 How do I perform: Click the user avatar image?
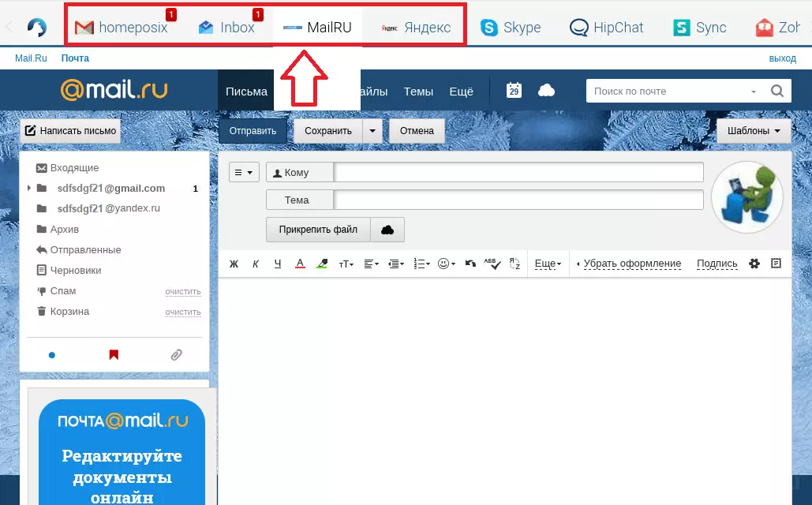(747, 197)
